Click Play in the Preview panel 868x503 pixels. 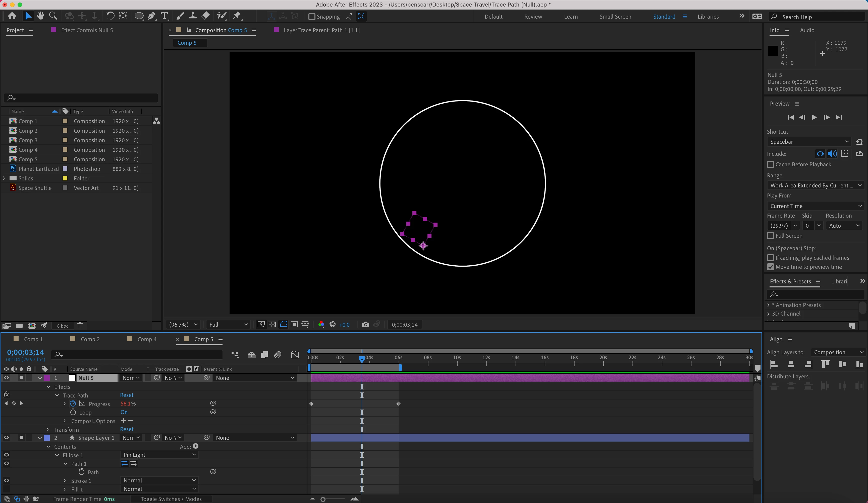[814, 118]
